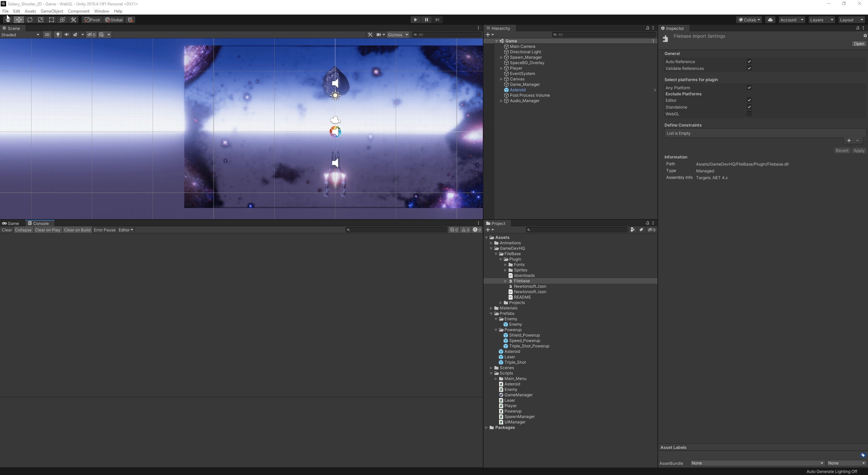The height and width of the screenshot is (475, 868).
Task: Open Collab dropdown
Action: click(x=749, y=20)
